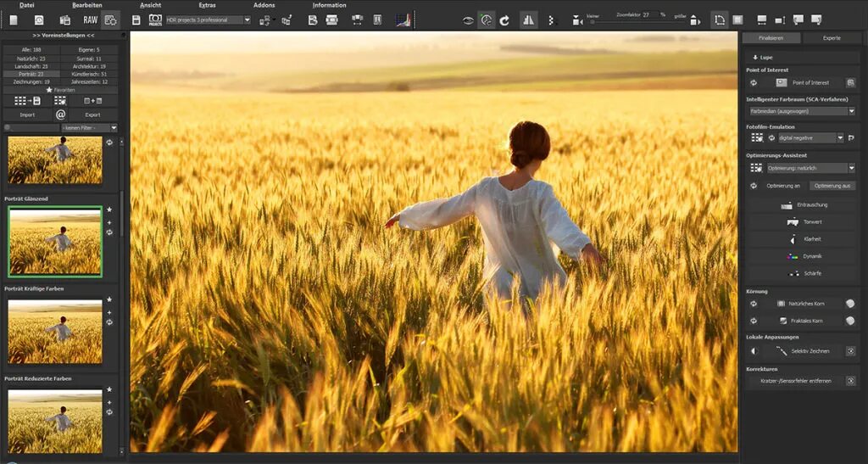Show Favoriten presets

(60, 90)
